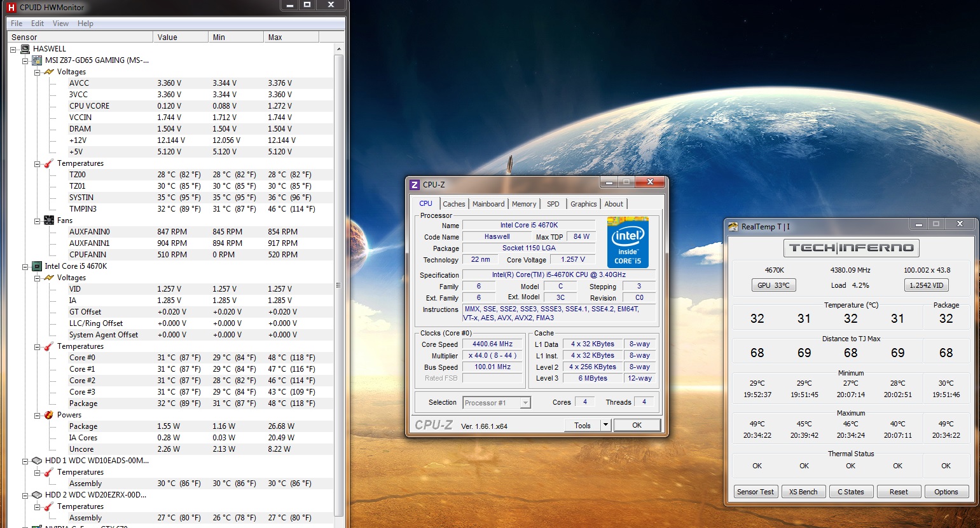The width and height of the screenshot is (980, 528).
Task: Collapse the motherboard Temperatures tree node
Action: pos(37,164)
